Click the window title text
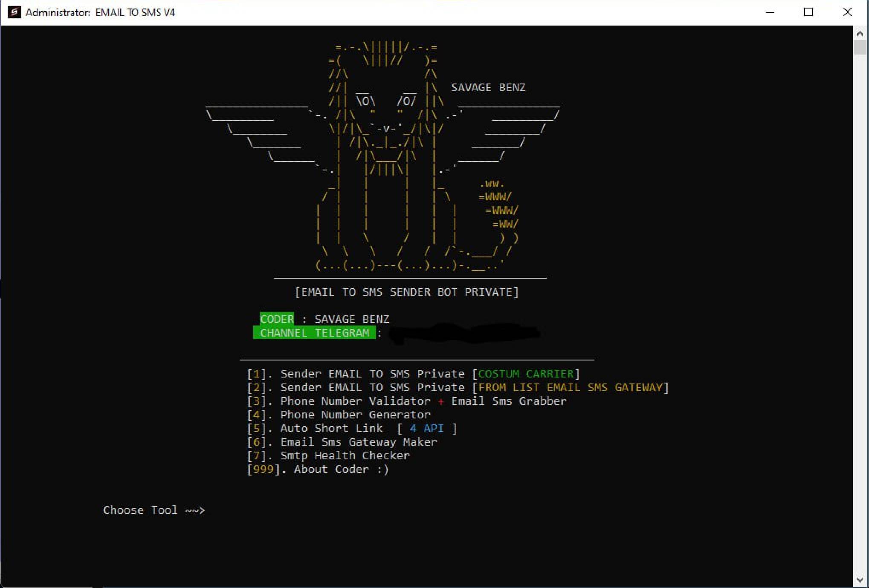 click(x=100, y=12)
